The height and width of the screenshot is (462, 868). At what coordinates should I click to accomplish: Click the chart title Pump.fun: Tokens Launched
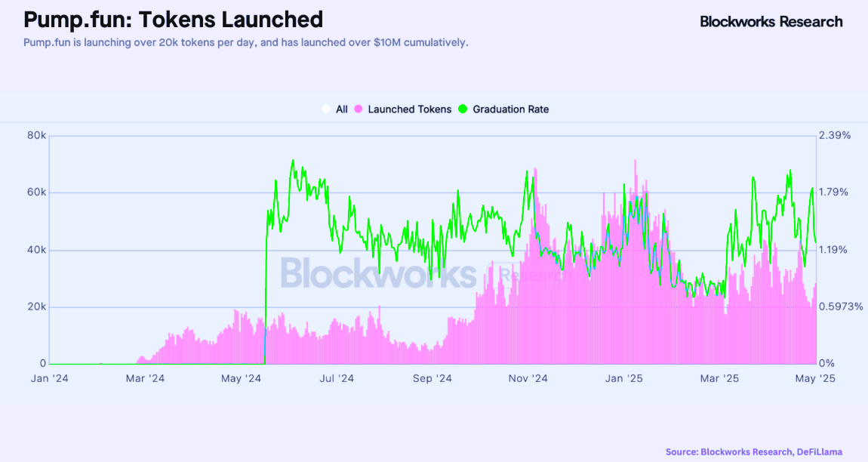(174, 20)
